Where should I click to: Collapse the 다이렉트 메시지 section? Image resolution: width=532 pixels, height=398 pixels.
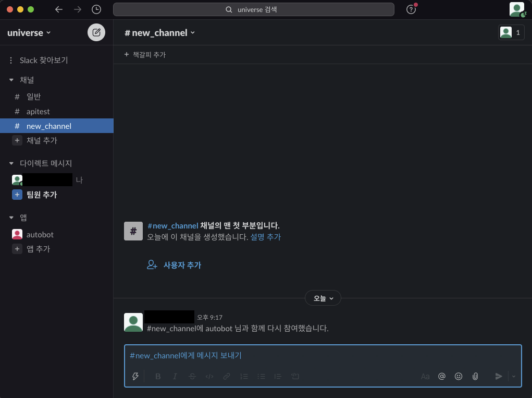(11, 163)
